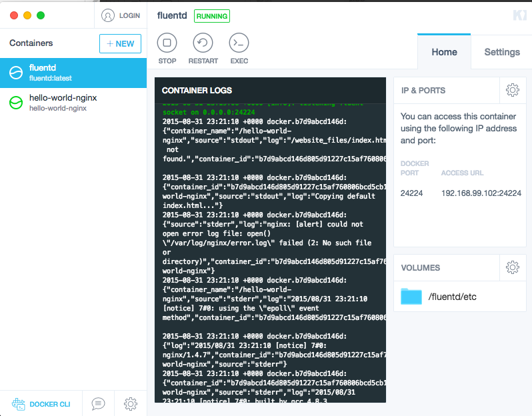
Task: Click the yellow minimize window button
Action: click(27, 15)
